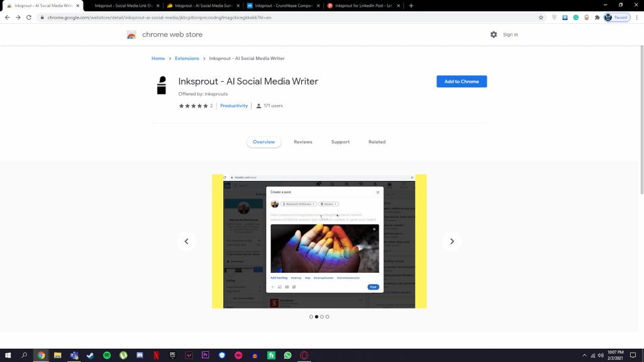Open File Explorer from the taskbar

tap(57, 356)
